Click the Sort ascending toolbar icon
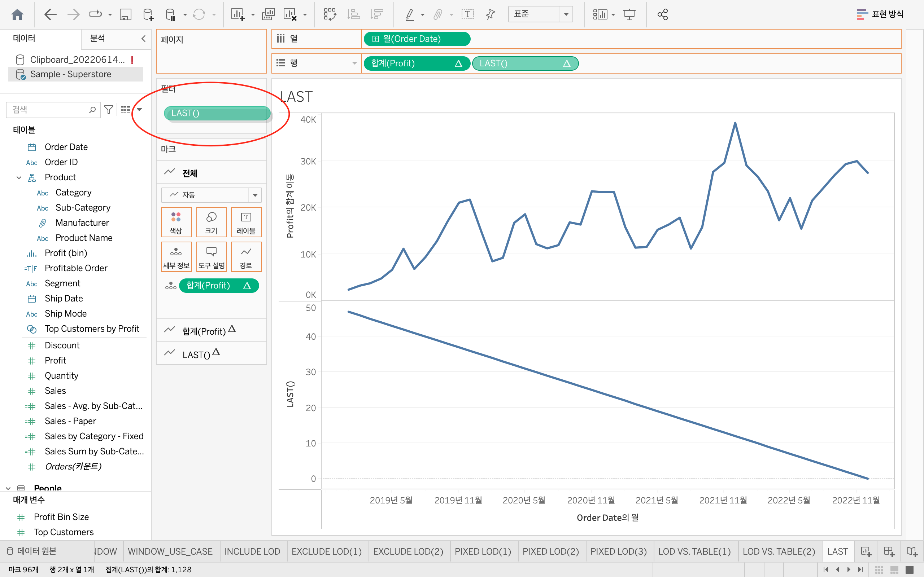The height and width of the screenshot is (577, 924). tap(353, 14)
